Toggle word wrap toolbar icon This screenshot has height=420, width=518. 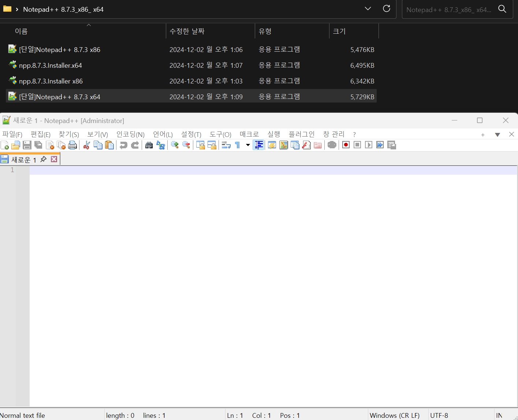(x=226, y=145)
